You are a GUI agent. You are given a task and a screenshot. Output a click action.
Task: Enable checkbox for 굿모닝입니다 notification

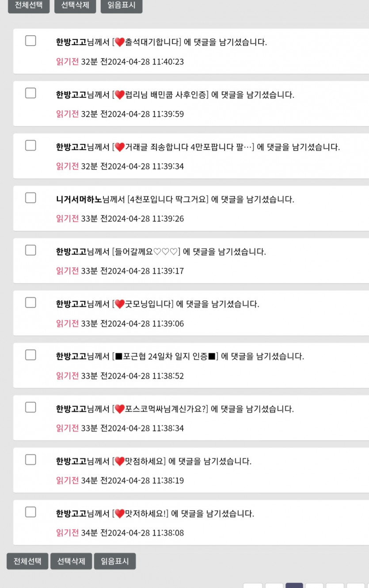coord(30,302)
